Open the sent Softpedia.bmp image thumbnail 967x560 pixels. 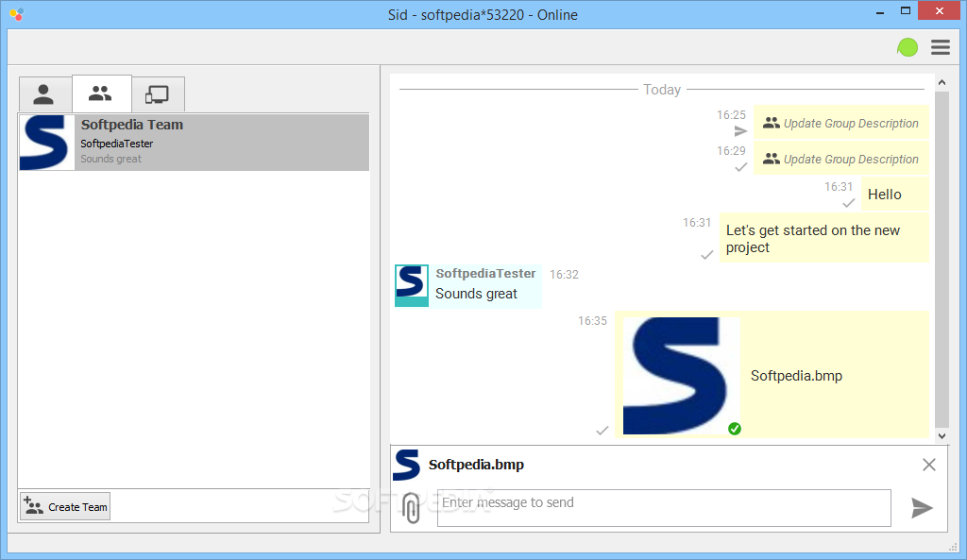tap(682, 376)
